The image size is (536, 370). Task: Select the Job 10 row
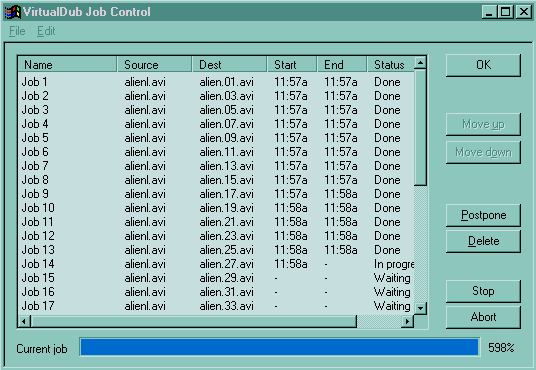coord(216,208)
